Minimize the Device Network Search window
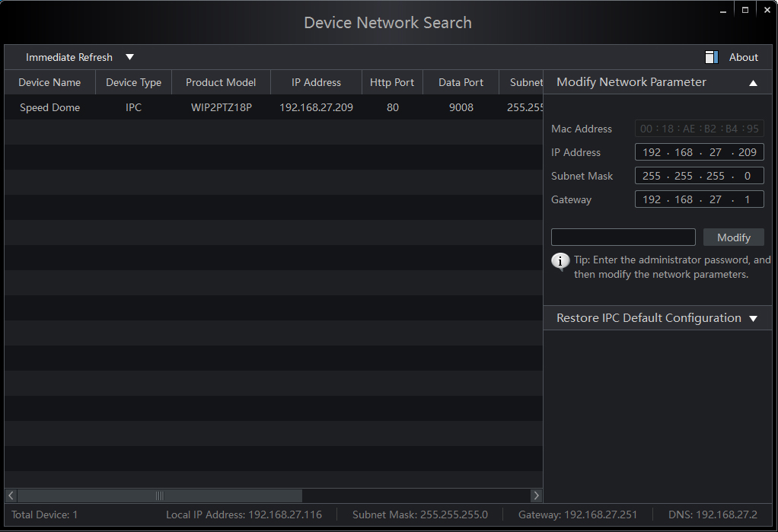 [x=723, y=10]
